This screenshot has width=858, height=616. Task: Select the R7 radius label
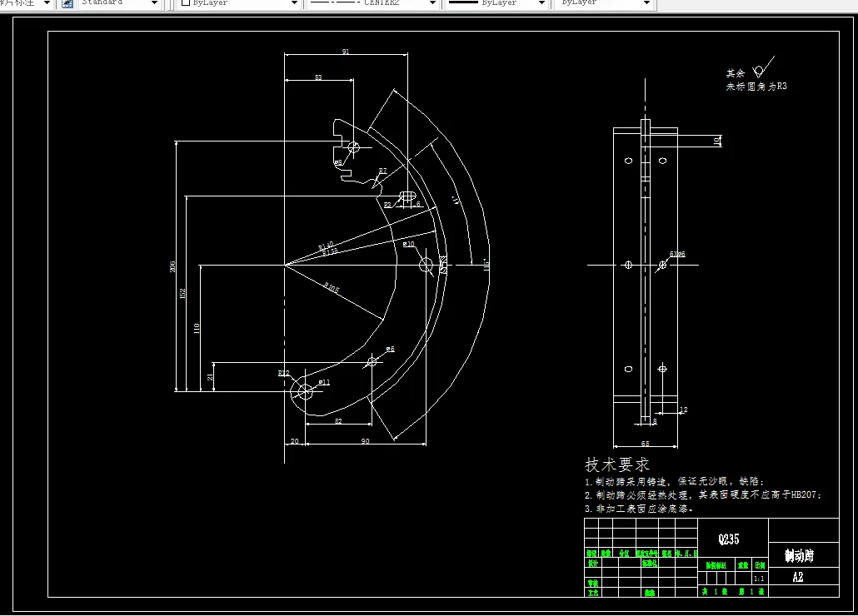point(382,171)
